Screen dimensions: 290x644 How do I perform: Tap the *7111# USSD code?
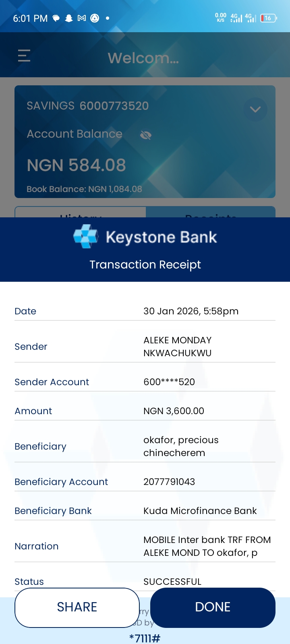(x=145, y=638)
